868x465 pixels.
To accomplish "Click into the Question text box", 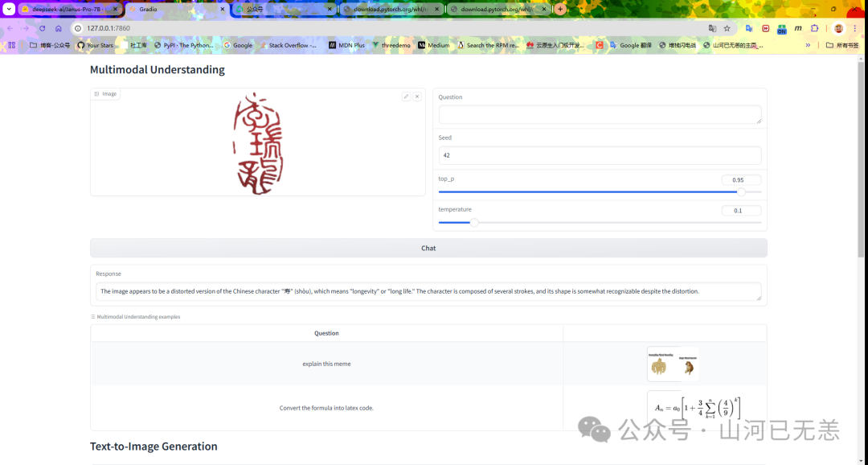I will pos(600,115).
